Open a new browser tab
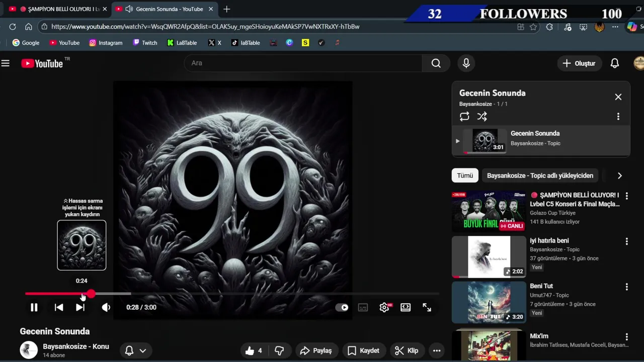 click(x=227, y=9)
